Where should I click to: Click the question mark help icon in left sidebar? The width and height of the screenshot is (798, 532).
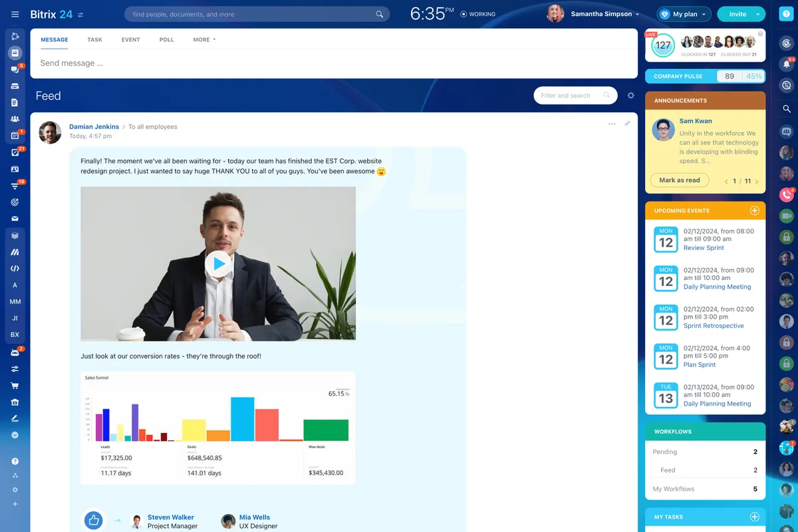point(15,461)
